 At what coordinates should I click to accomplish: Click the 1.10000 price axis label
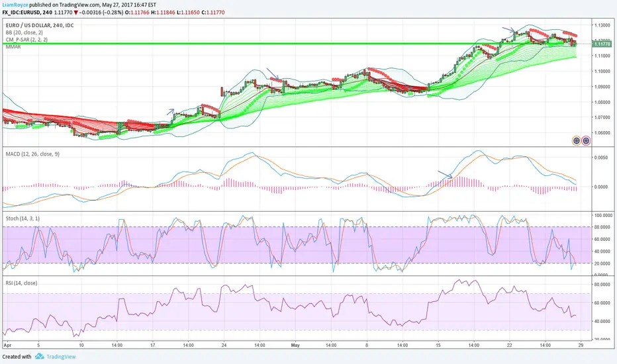point(602,71)
